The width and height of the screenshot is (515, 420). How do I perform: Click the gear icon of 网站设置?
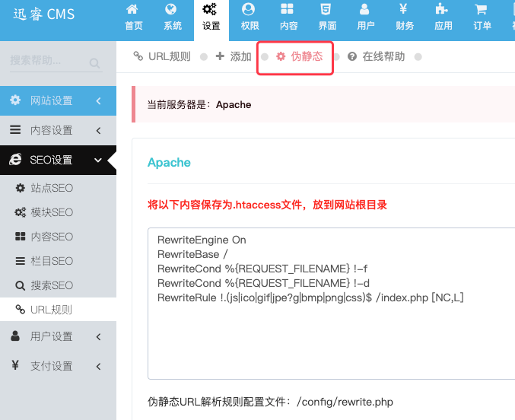coord(15,100)
